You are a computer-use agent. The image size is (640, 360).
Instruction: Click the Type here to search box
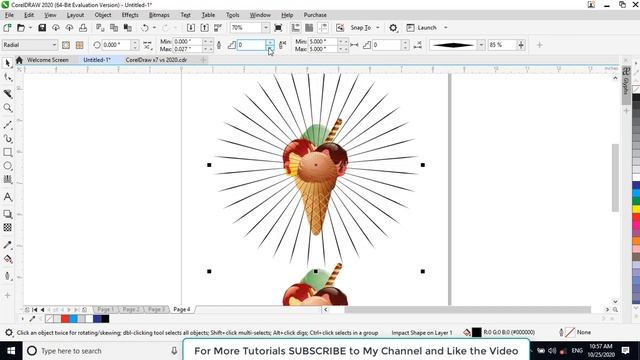(101, 351)
